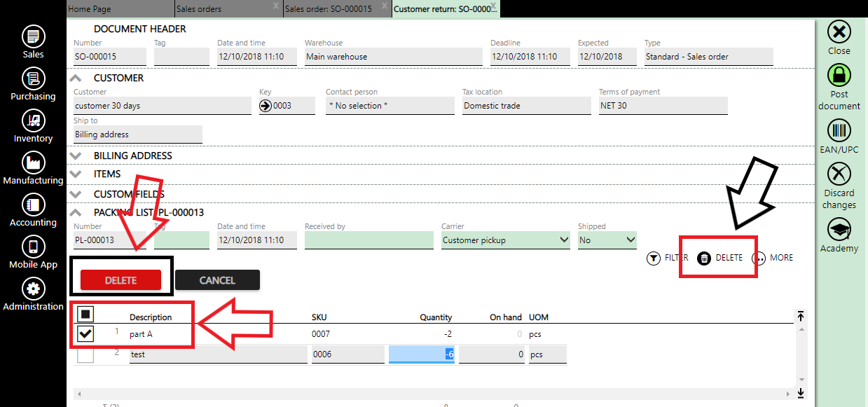This screenshot has height=407, width=868.
Task: Expand the Custom Fields section
Action: point(76,194)
